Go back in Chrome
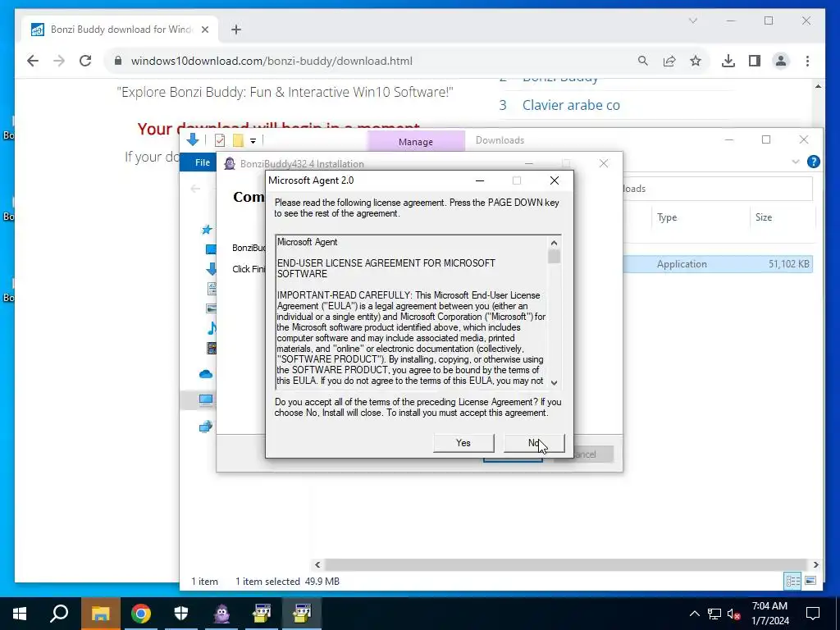Screen dimensions: 840x630 click(x=33, y=61)
